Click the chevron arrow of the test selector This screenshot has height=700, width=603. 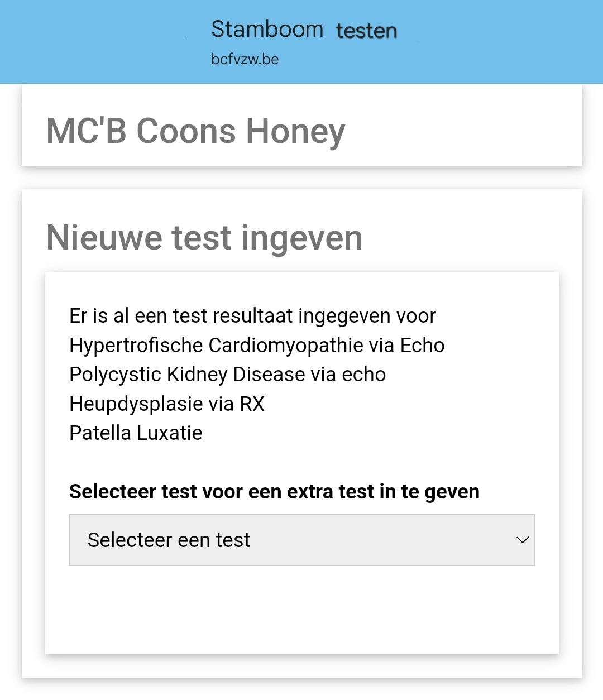(x=523, y=540)
